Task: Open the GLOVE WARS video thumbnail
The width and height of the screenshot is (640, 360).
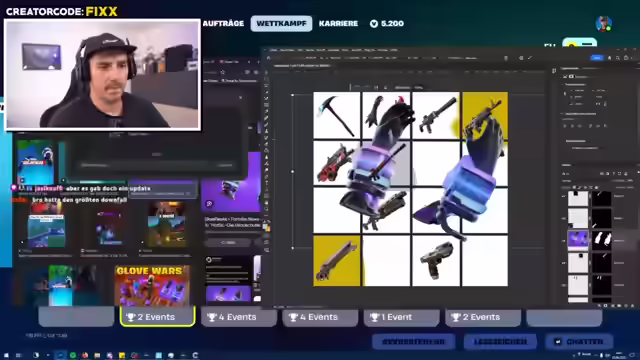Action: [x=152, y=285]
